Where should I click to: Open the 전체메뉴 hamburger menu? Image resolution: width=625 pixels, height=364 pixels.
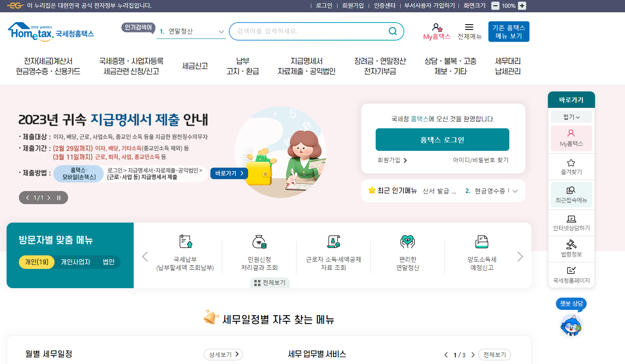pos(470,32)
